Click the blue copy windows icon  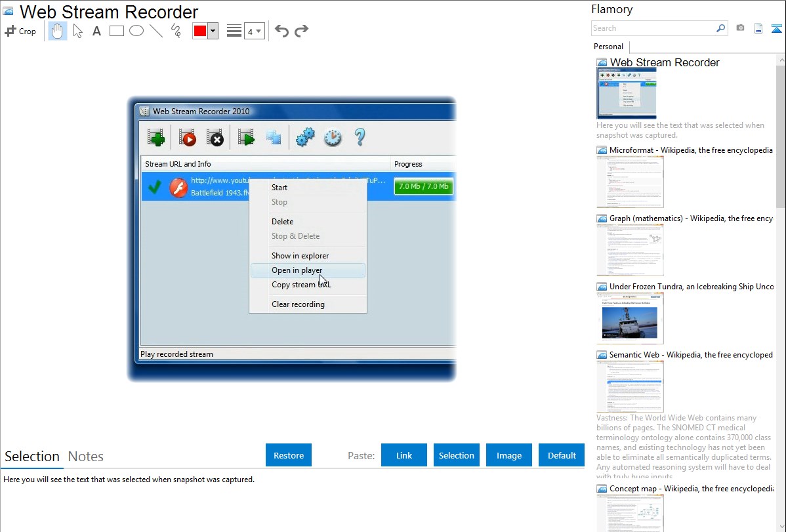coord(273,137)
